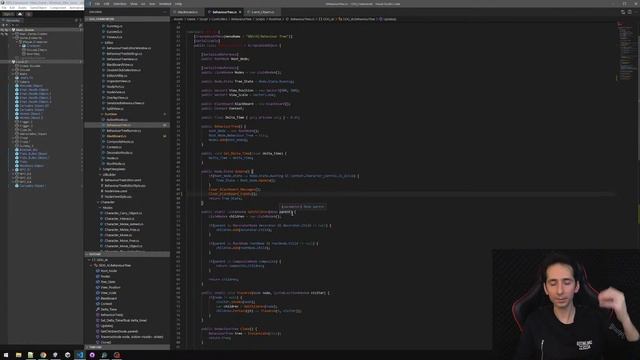The width and height of the screenshot is (640, 360).
Task: Open Explorer views and more actions ellipsis
Action: click(x=164, y=12)
